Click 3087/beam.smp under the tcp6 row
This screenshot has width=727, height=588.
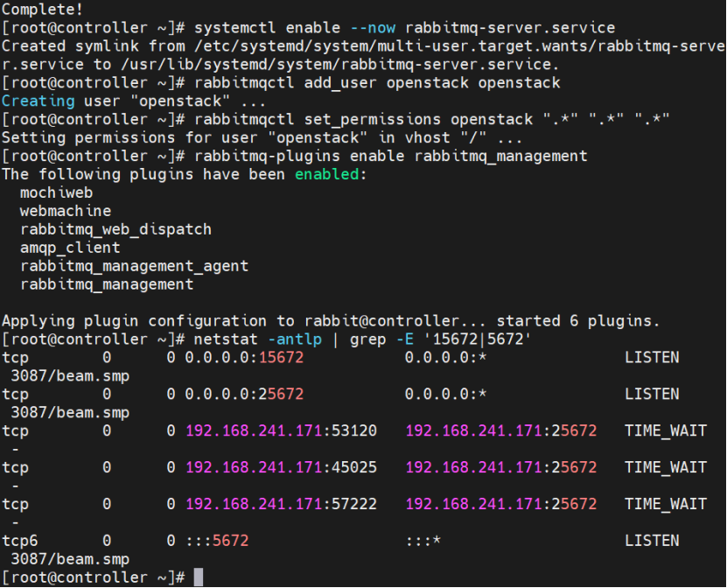tap(70, 559)
